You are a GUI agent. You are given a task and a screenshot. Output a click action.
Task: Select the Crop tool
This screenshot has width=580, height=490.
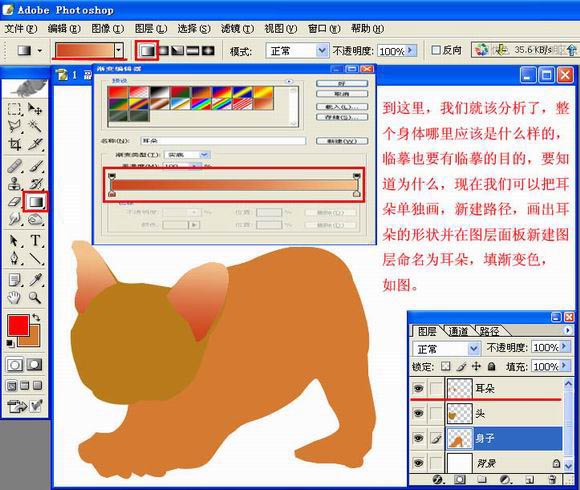14,144
